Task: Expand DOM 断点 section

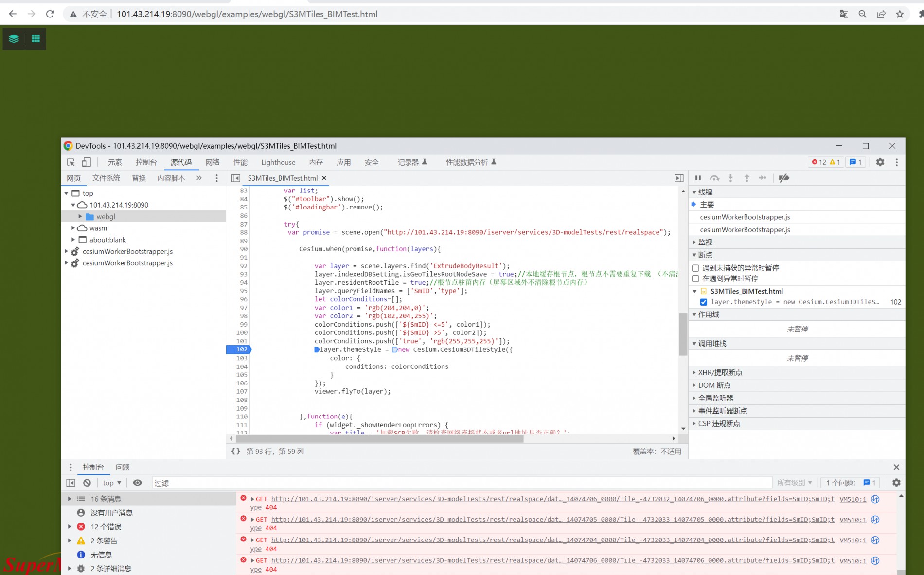Action: coord(797,385)
